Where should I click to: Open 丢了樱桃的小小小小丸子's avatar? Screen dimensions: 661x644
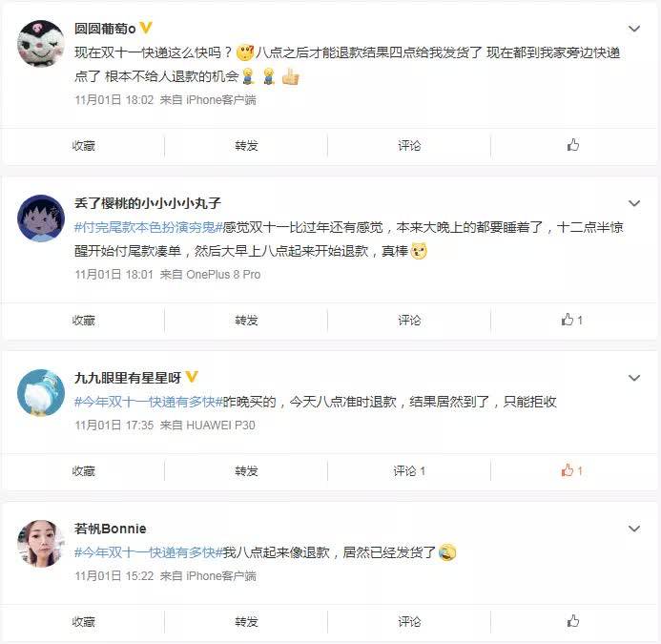40,218
